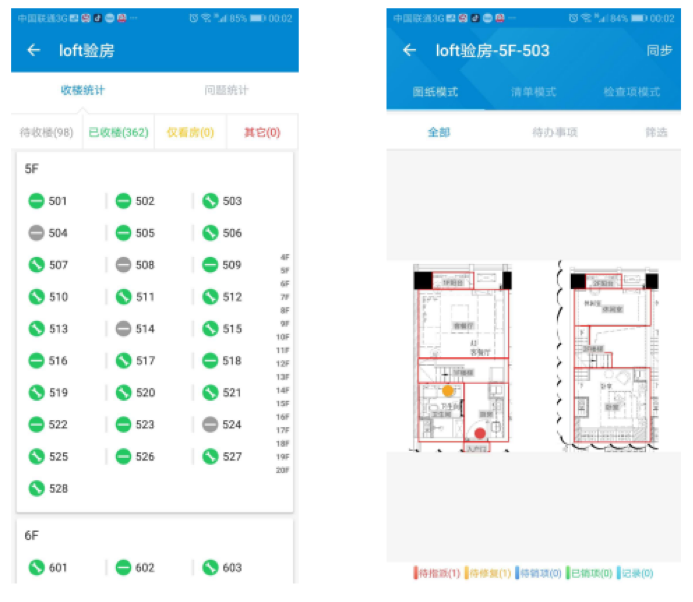Open room 521 entry

click(x=222, y=392)
